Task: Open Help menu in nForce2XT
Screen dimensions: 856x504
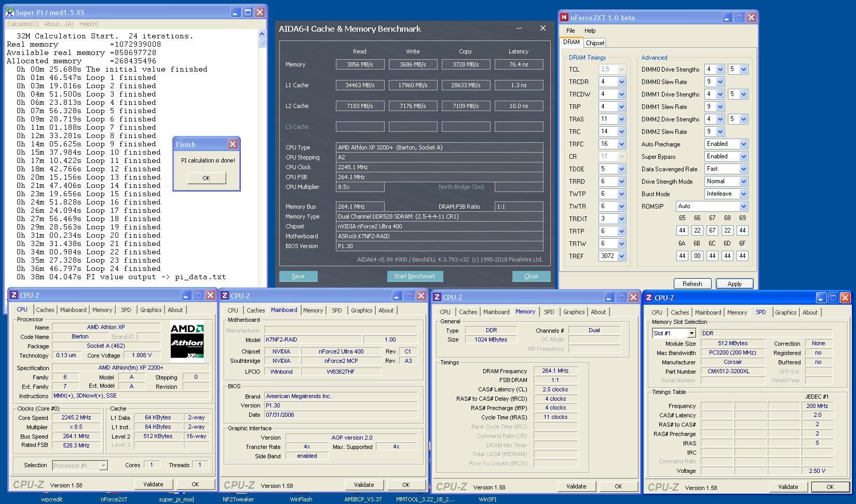Action: (590, 31)
